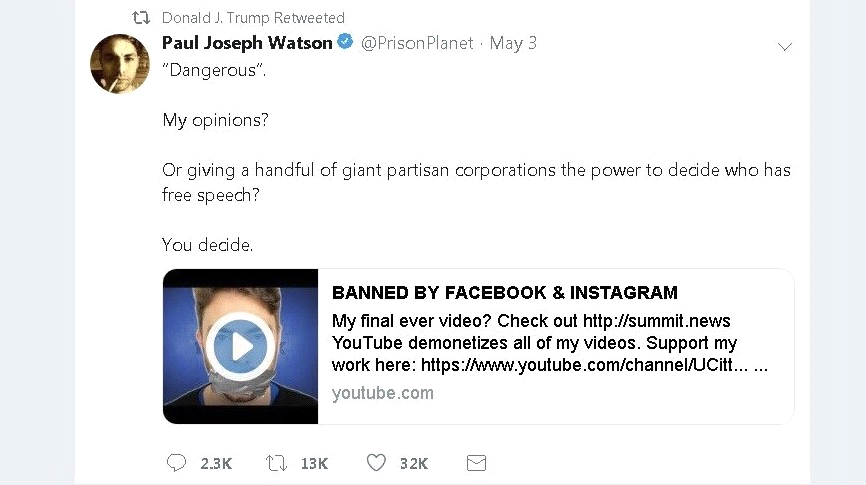The width and height of the screenshot is (866, 485).
Task: Like the tweet with the heart icon
Action: pos(376,462)
